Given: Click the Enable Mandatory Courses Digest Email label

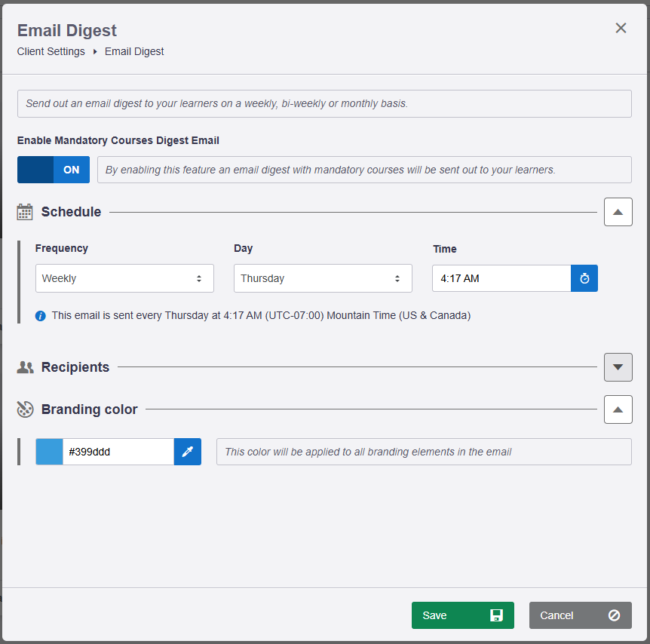Looking at the screenshot, I should [x=118, y=140].
